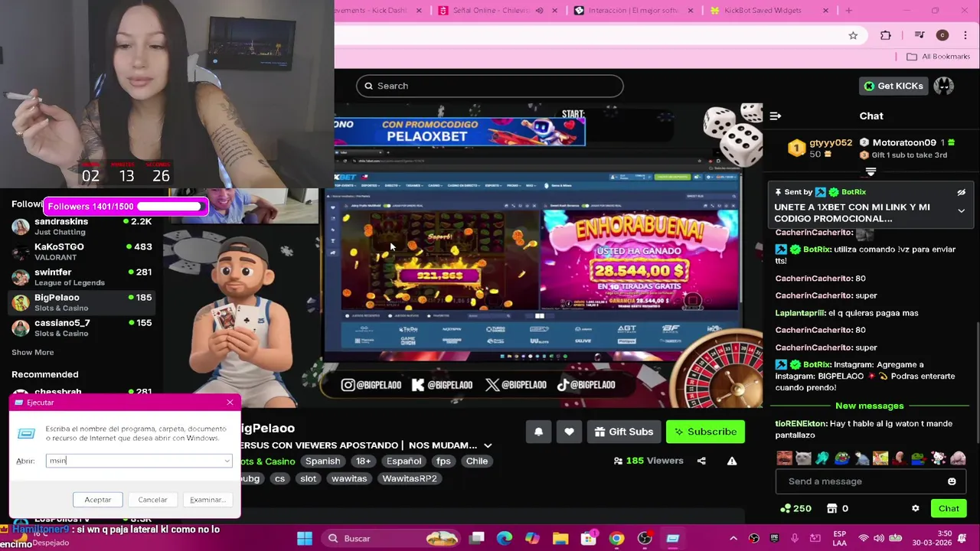Image resolution: width=980 pixels, height=551 pixels.
Task: View channel points balance of 250
Action: pos(795,508)
